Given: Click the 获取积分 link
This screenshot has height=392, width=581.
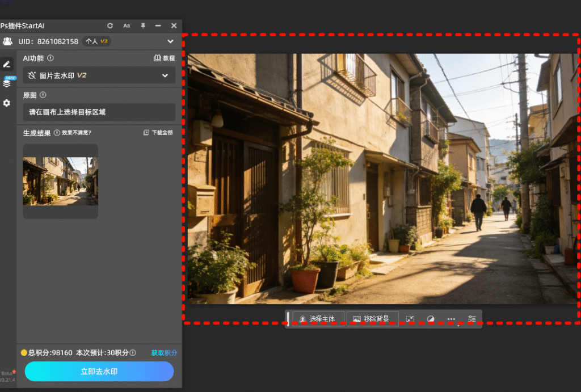Looking at the screenshot, I should (x=164, y=353).
